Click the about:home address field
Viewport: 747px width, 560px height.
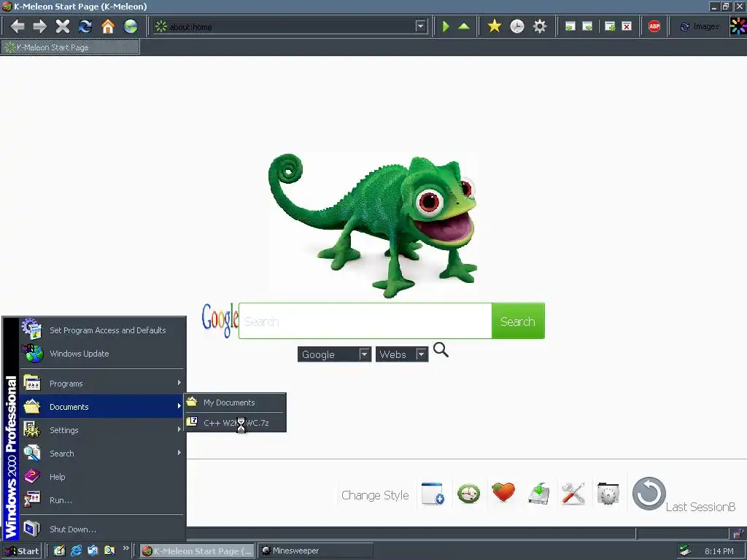coord(290,27)
